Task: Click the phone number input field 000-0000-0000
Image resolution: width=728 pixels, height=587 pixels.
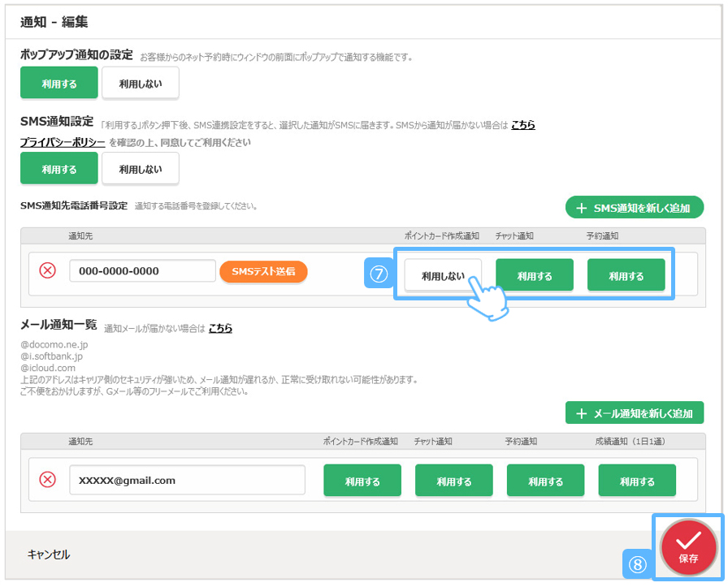Action: (x=142, y=271)
